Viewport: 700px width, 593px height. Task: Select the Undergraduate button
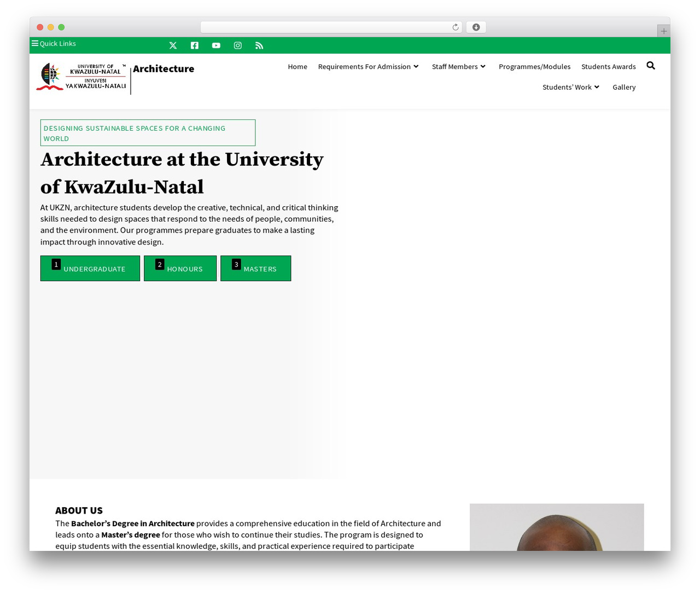coord(90,269)
